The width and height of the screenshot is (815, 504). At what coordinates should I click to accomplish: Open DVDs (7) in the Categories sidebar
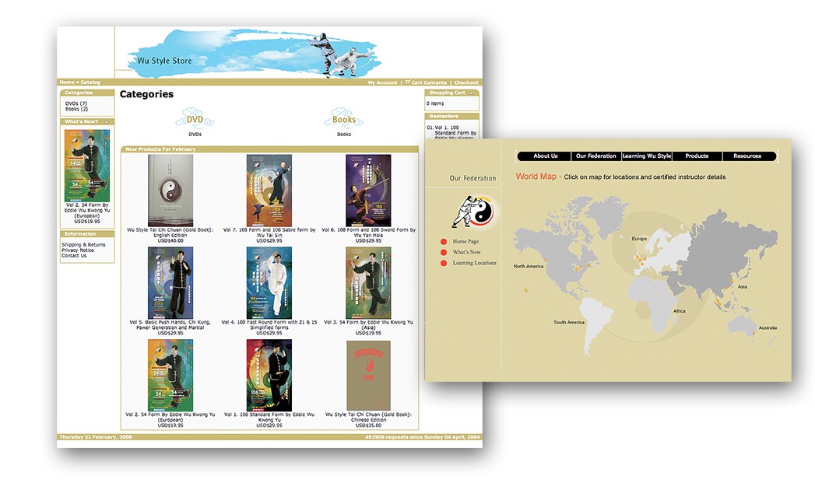point(76,103)
